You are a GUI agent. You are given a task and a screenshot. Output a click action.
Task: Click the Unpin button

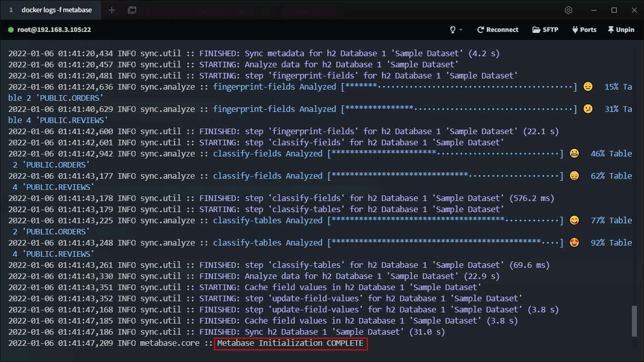(x=621, y=30)
